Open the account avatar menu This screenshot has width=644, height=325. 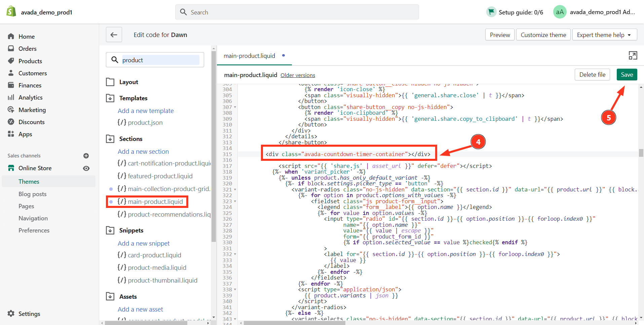coord(560,12)
